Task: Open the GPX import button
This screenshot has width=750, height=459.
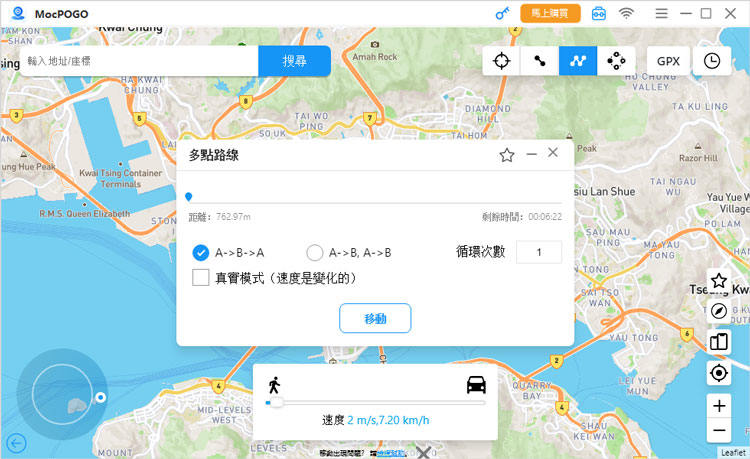Action: coord(668,61)
